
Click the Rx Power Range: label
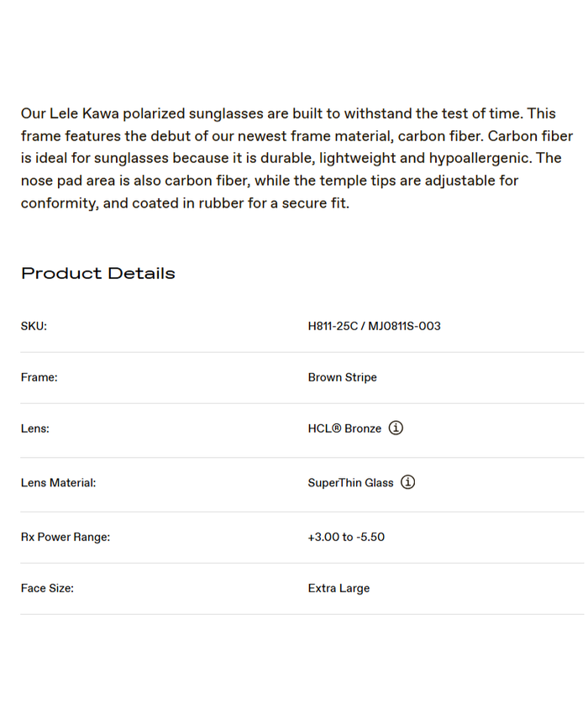[x=66, y=537]
